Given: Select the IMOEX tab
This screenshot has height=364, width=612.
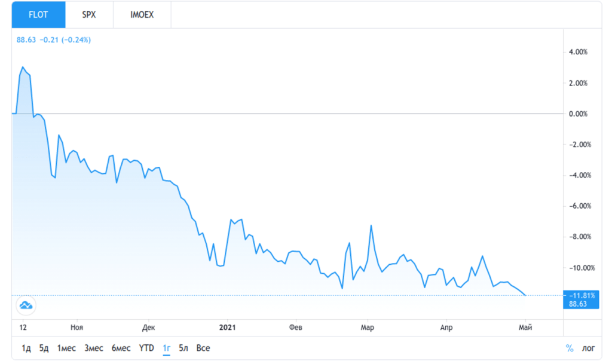Looking at the screenshot, I should (142, 14).
